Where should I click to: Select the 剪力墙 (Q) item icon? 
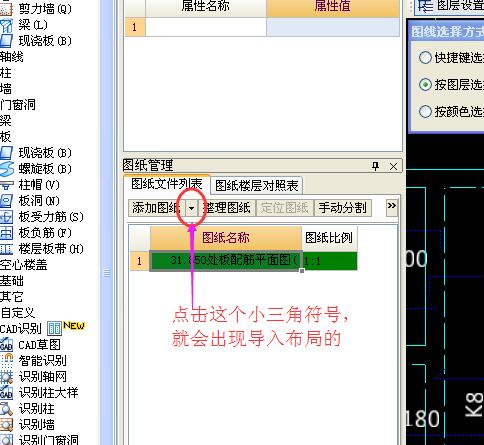6,9
